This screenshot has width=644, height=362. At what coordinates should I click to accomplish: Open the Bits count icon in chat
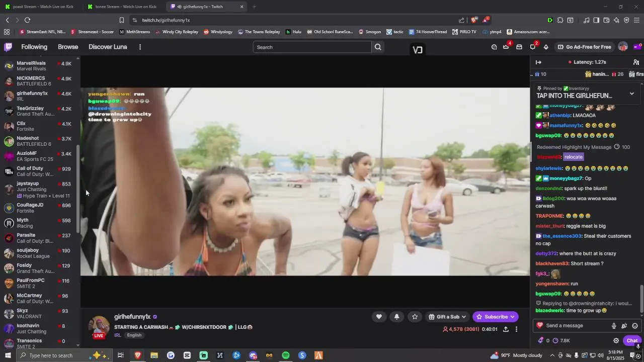[543, 340]
